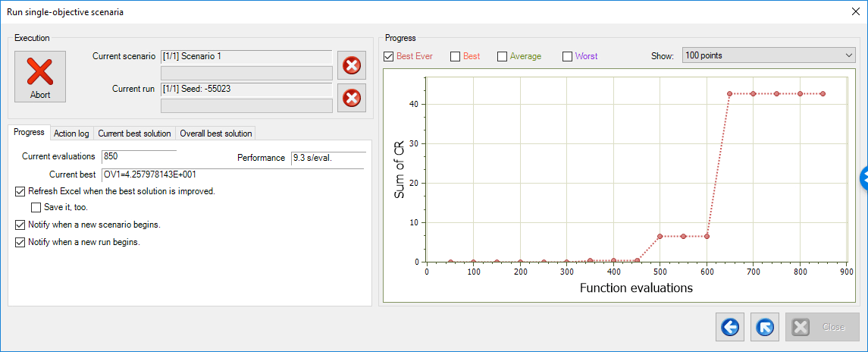Disable Refresh Excel when best solution improves
The height and width of the screenshot is (352, 868).
pos(20,191)
